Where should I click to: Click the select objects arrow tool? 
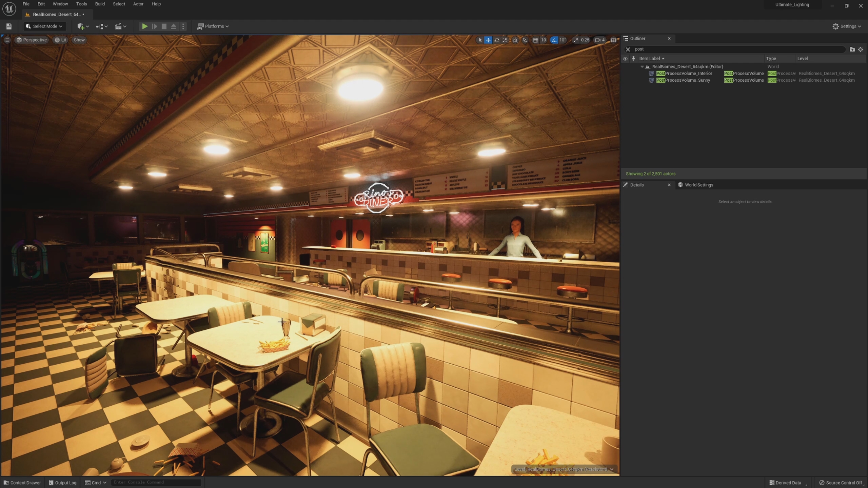click(x=480, y=40)
